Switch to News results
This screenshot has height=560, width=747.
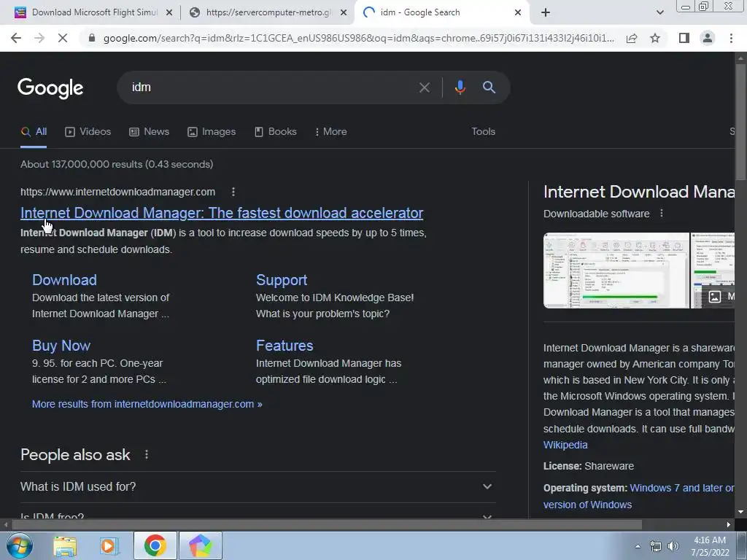point(149,132)
